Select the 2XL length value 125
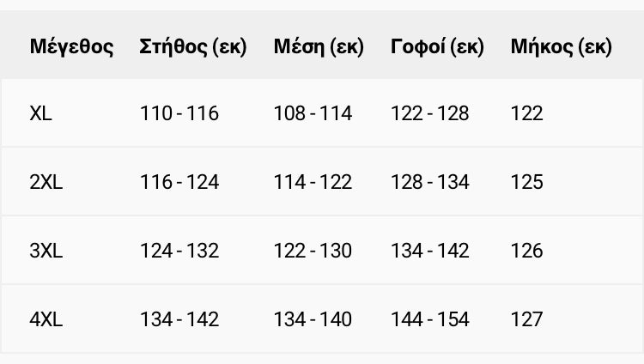The width and height of the screenshot is (644, 364). click(526, 182)
